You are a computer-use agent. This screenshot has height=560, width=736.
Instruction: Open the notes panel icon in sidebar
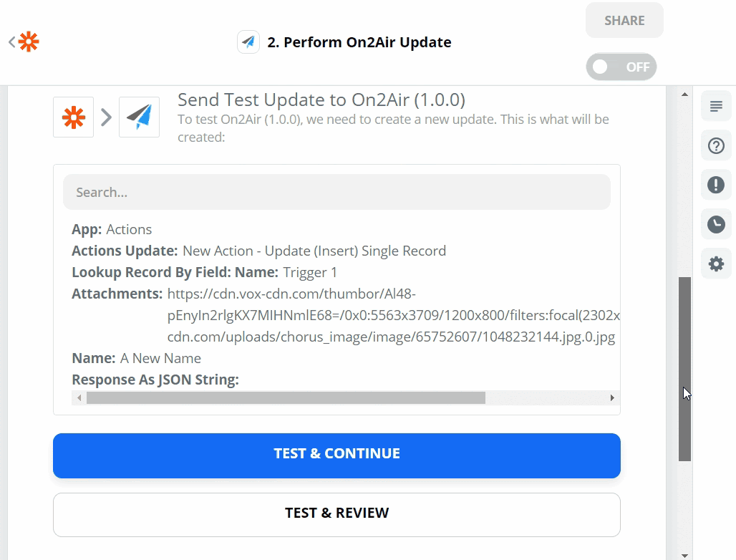coord(716,107)
